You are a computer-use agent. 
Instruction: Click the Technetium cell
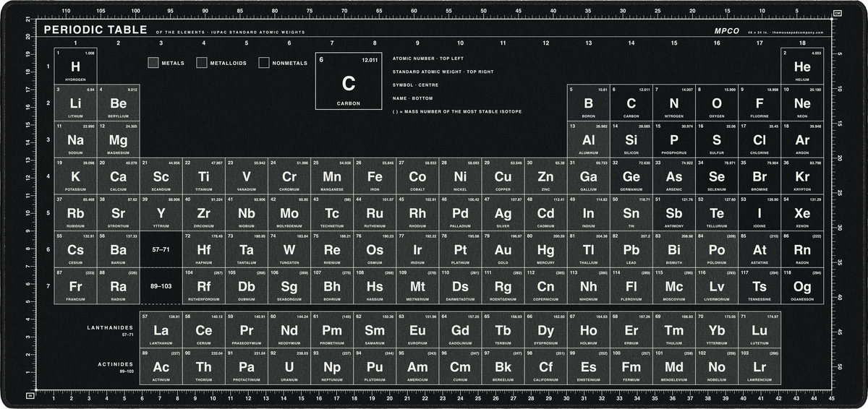click(332, 213)
